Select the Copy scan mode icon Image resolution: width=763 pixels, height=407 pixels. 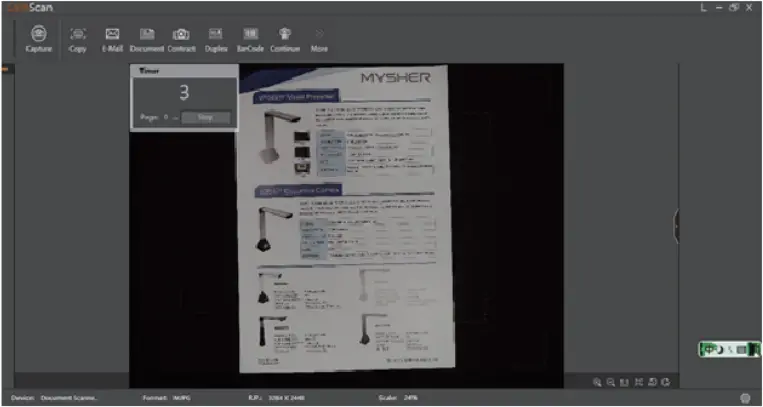pos(78,34)
